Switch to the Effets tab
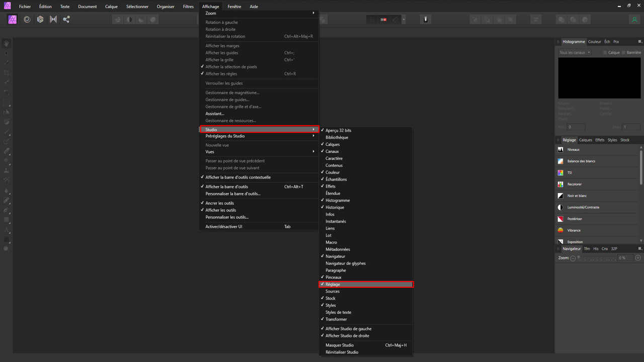The image size is (644, 362). click(x=600, y=140)
